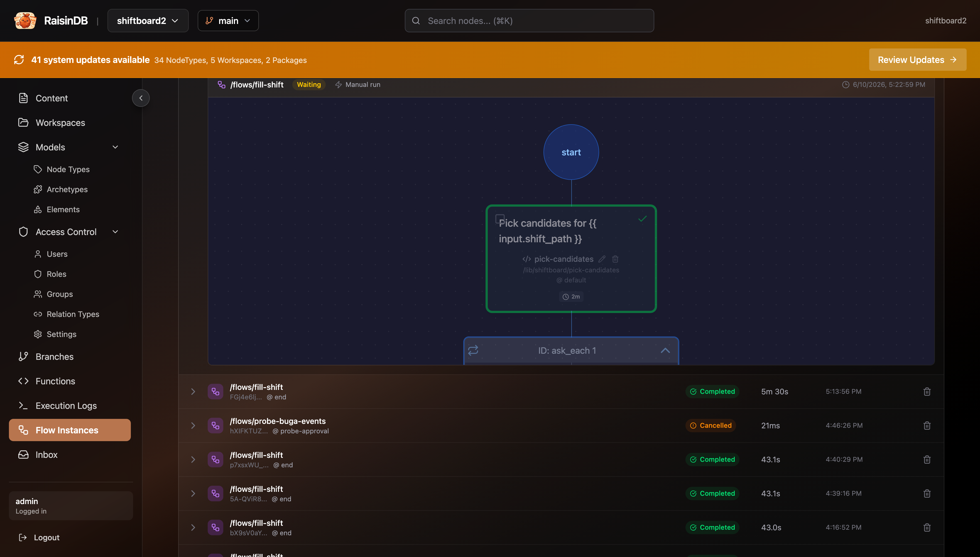Screen dimensions: 980x557
Task: Click the Waiting status badge
Action: [x=308, y=85]
